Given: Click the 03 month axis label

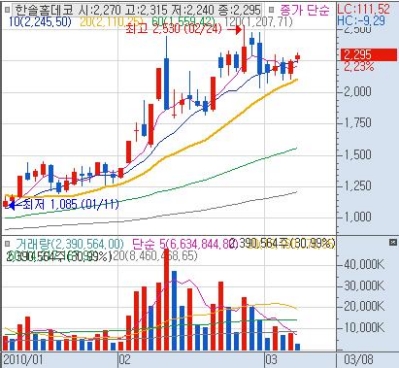Looking at the screenshot, I should (271, 360).
